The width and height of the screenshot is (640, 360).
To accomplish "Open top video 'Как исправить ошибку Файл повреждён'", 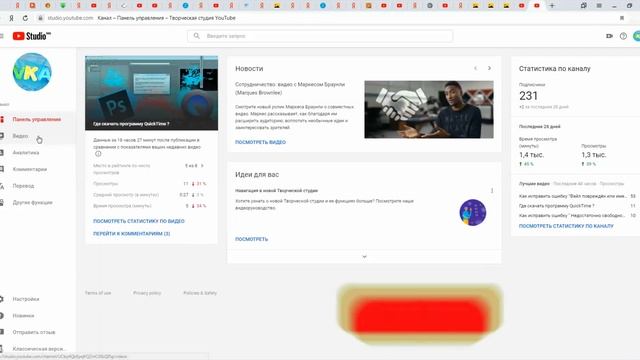I will click(572, 196).
